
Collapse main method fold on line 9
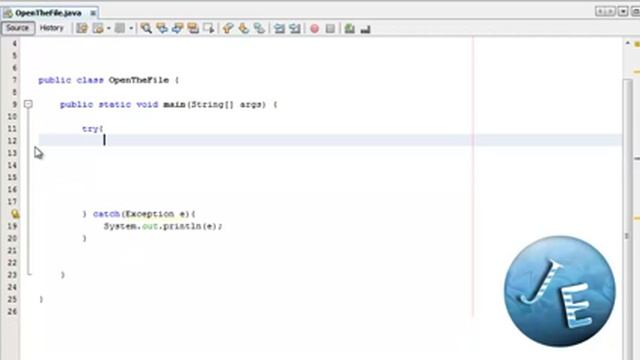click(x=28, y=104)
